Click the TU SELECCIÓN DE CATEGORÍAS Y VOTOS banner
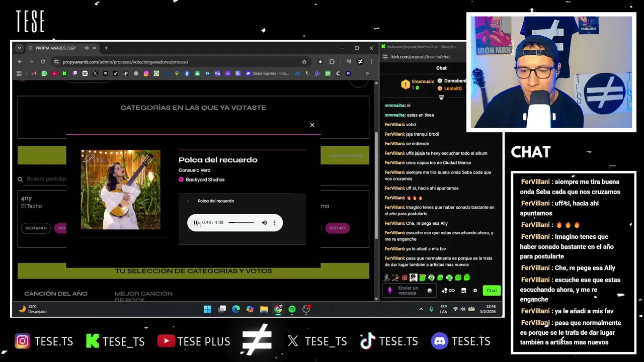This screenshot has width=644, height=362. tap(193, 271)
